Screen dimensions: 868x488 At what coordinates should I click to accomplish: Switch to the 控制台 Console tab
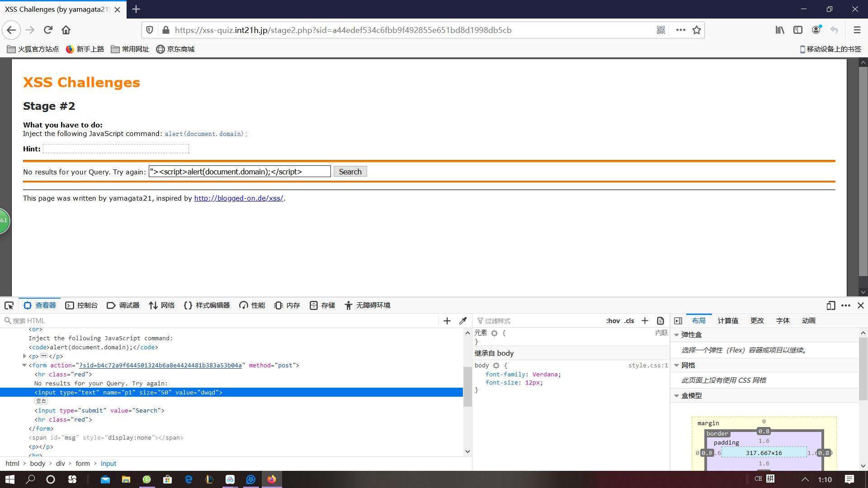coord(81,305)
